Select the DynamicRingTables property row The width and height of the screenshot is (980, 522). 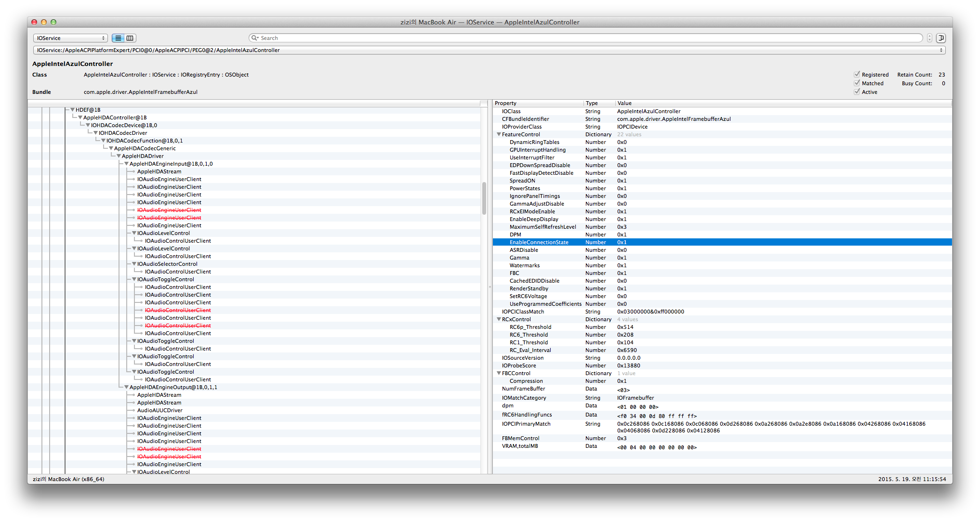coord(722,142)
